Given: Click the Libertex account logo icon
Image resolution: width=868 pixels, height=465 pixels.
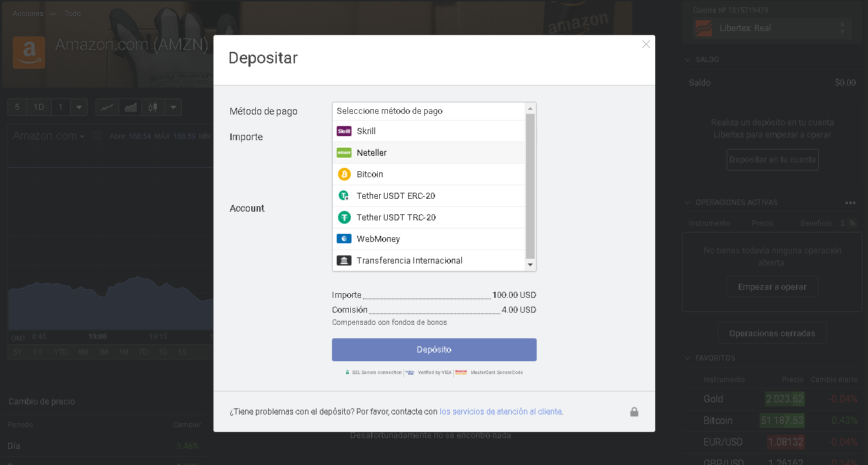Looking at the screenshot, I should 703,28.
